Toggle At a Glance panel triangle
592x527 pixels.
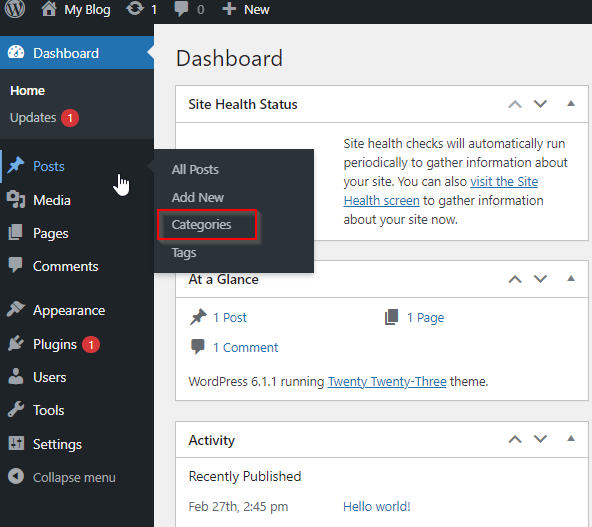click(571, 279)
